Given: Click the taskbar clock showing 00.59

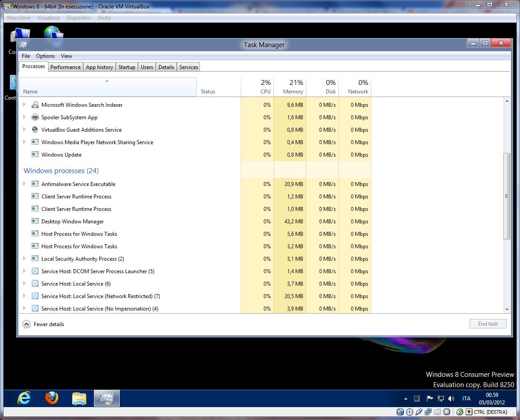Looking at the screenshot, I should pyautogui.click(x=492, y=399).
